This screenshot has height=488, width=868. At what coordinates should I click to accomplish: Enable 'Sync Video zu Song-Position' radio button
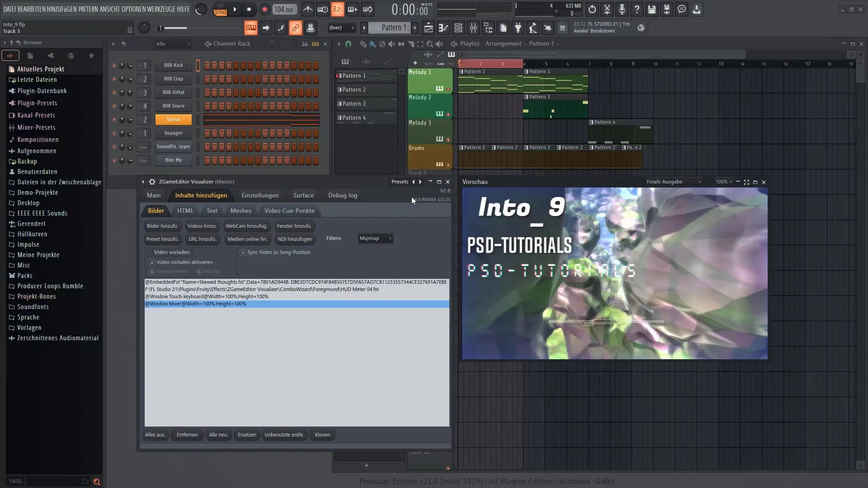click(243, 252)
